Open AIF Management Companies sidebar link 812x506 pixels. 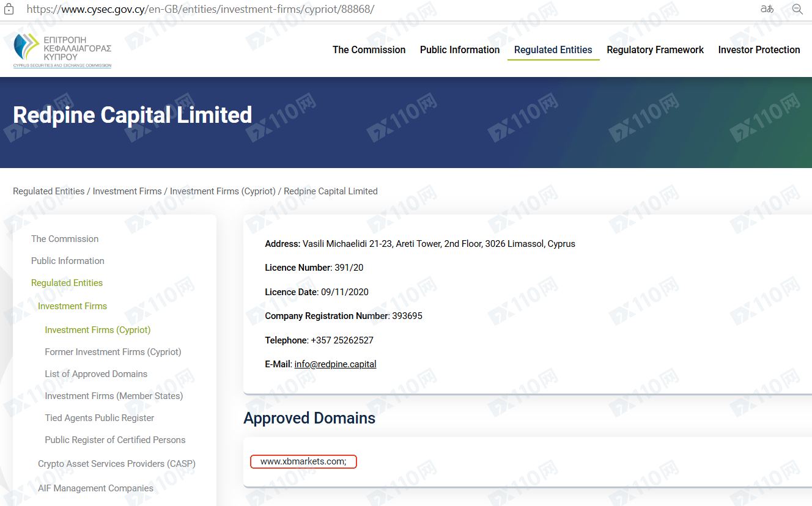95,488
